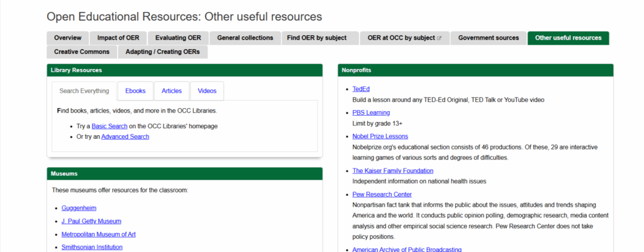The width and height of the screenshot is (644, 252).
Task: Visit the Guggenheim museum link
Action: 79,207
